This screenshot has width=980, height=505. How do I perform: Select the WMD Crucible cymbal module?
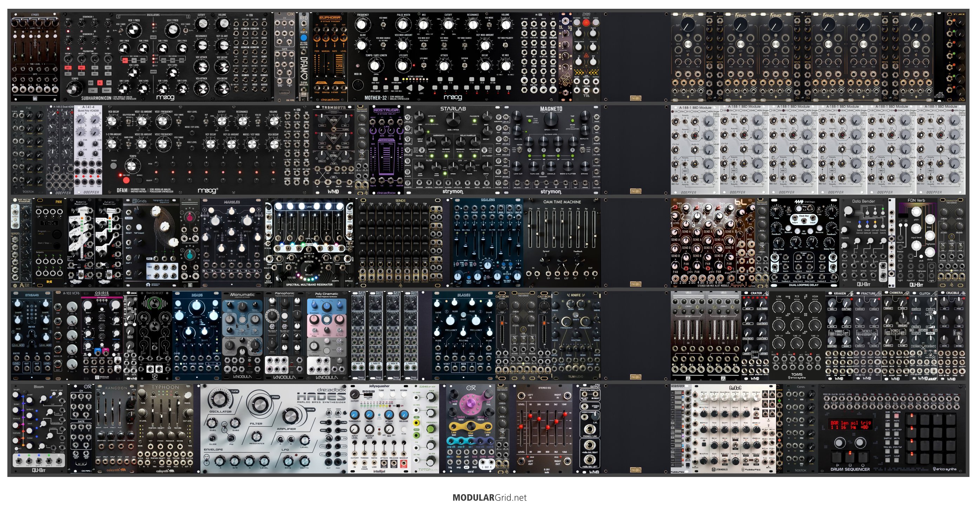(x=952, y=336)
